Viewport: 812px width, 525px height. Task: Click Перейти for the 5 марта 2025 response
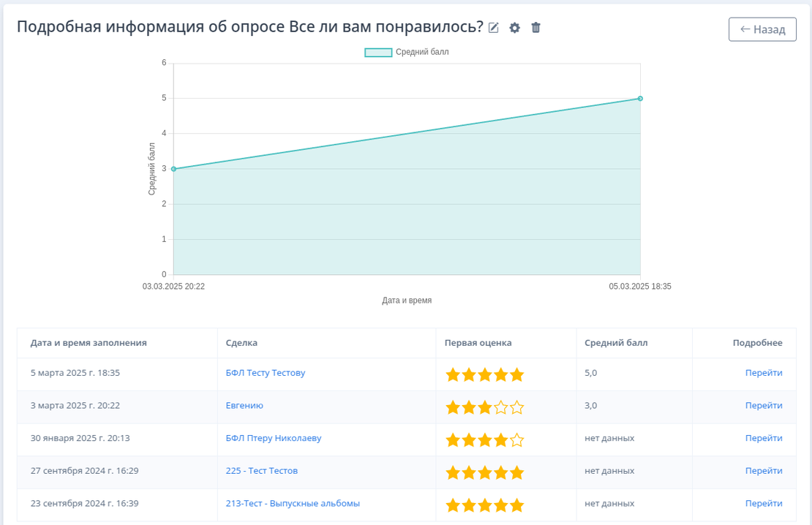pyautogui.click(x=764, y=373)
